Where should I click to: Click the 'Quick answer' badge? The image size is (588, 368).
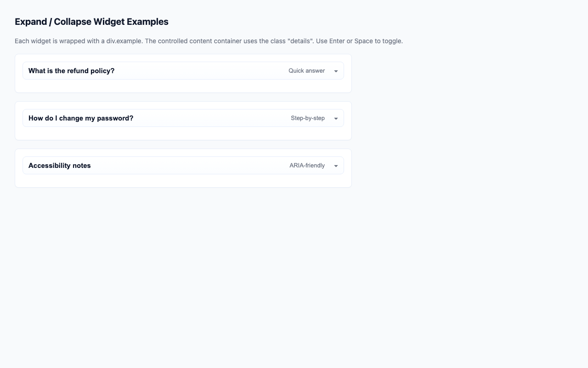tap(306, 71)
